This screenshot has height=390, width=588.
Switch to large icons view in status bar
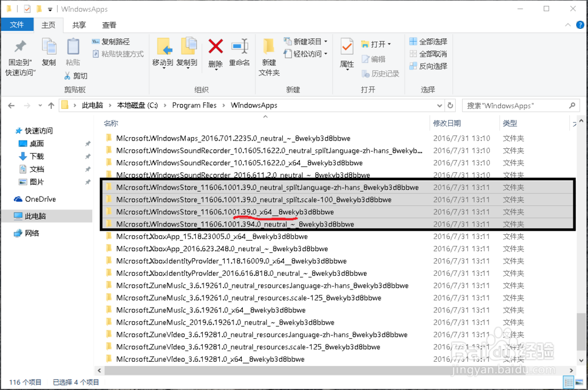[x=579, y=382]
